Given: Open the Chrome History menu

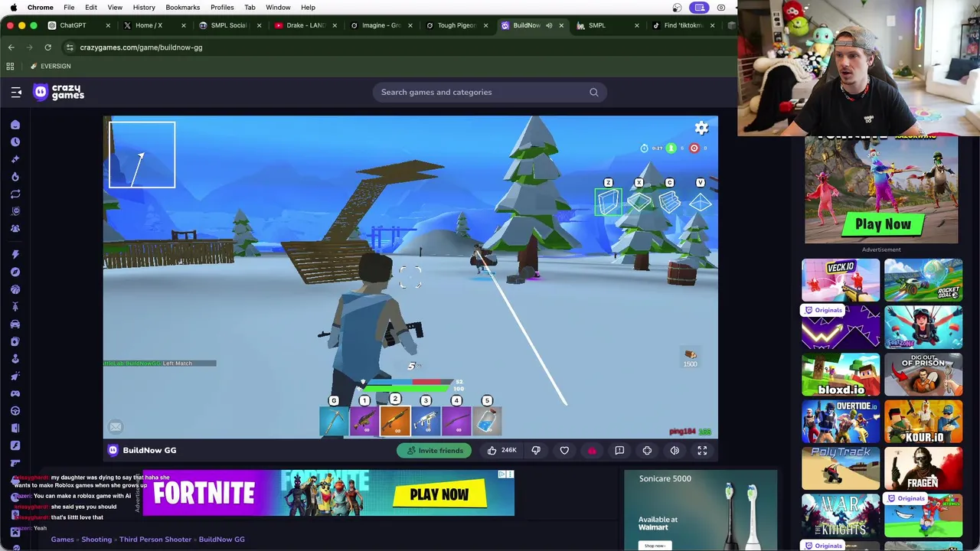Looking at the screenshot, I should [144, 8].
